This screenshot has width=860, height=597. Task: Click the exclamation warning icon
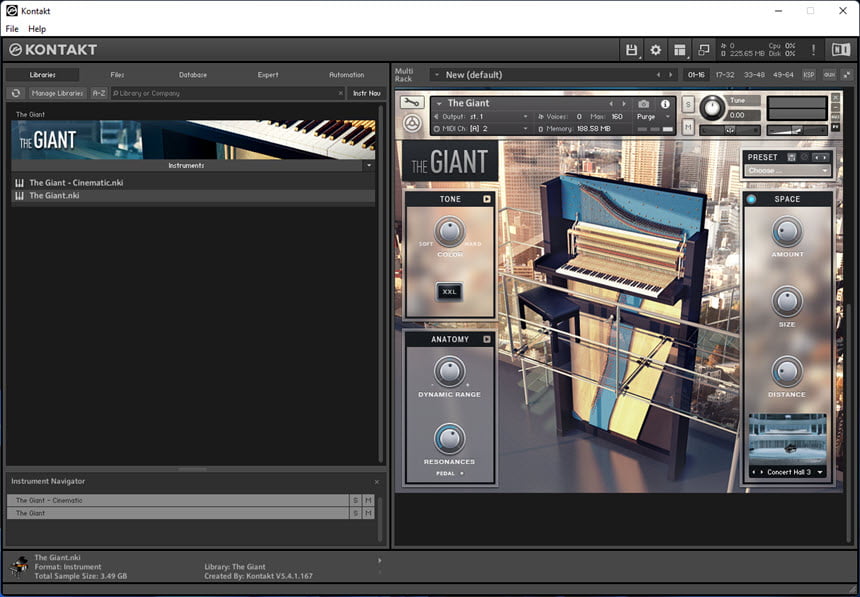tap(813, 50)
